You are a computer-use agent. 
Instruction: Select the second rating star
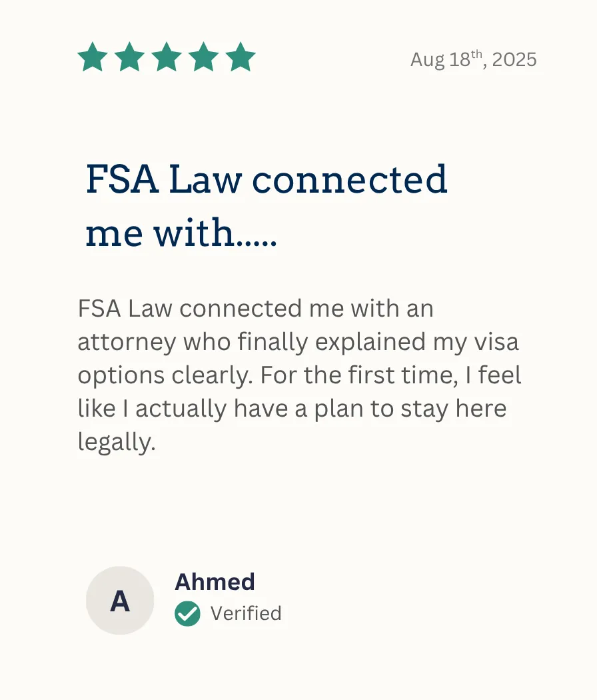click(x=129, y=58)
